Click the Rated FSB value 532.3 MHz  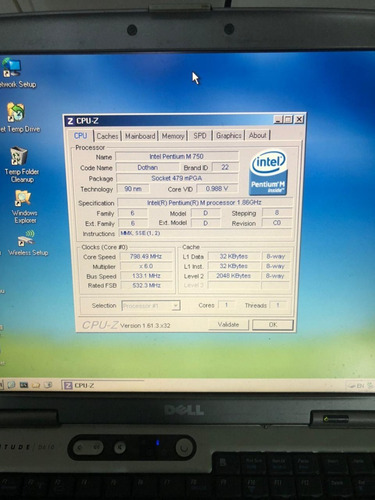click(146, 285)
